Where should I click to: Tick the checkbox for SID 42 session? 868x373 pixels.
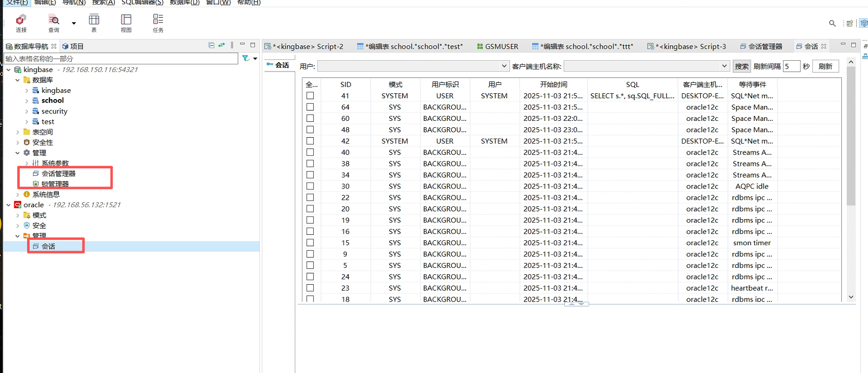pos(310,141)
